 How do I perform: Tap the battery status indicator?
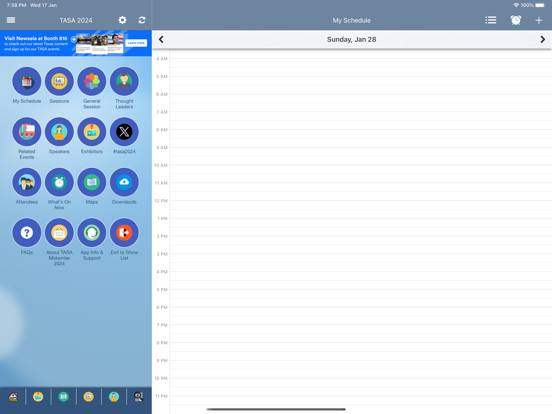[540, 5]
